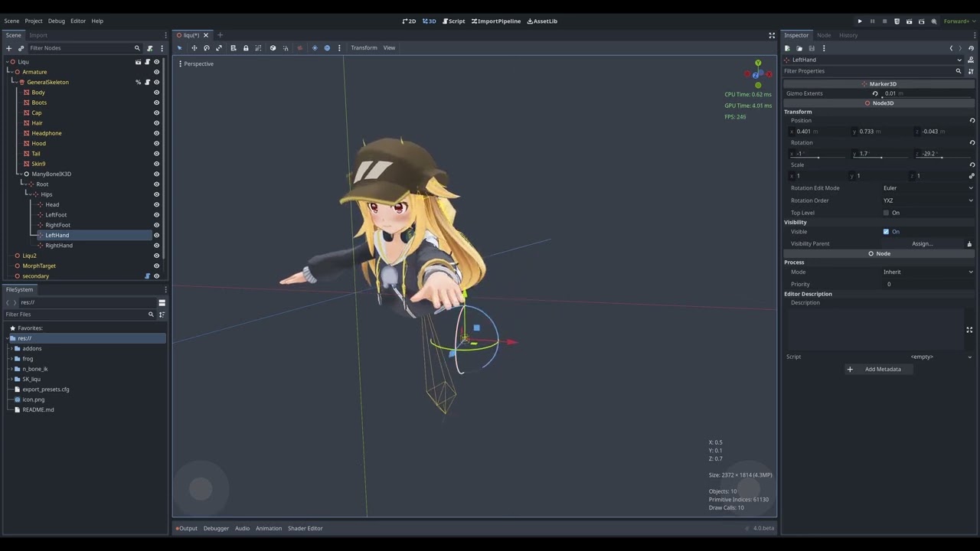980x551 pixels.
Task: Run a specific scene icon
Action: [x=921, y=21]
